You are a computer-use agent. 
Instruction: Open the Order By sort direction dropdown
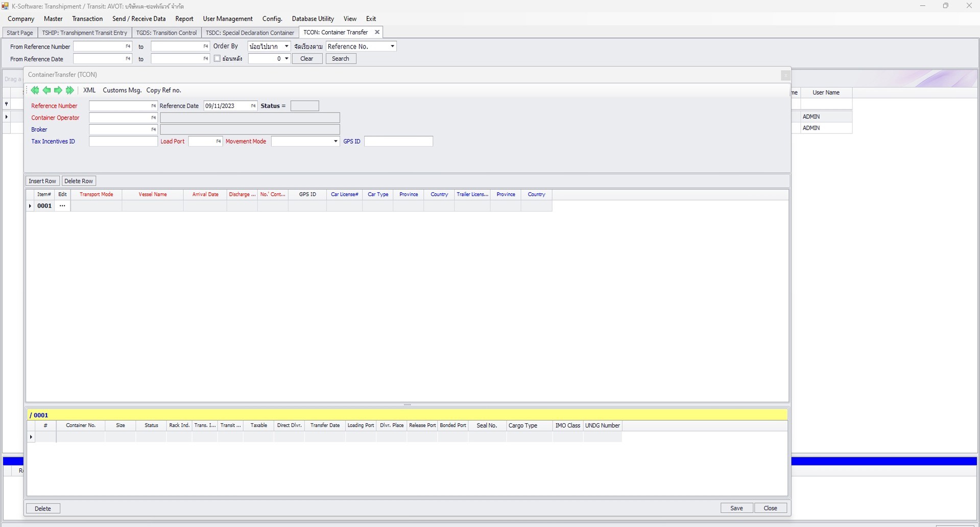286,46
